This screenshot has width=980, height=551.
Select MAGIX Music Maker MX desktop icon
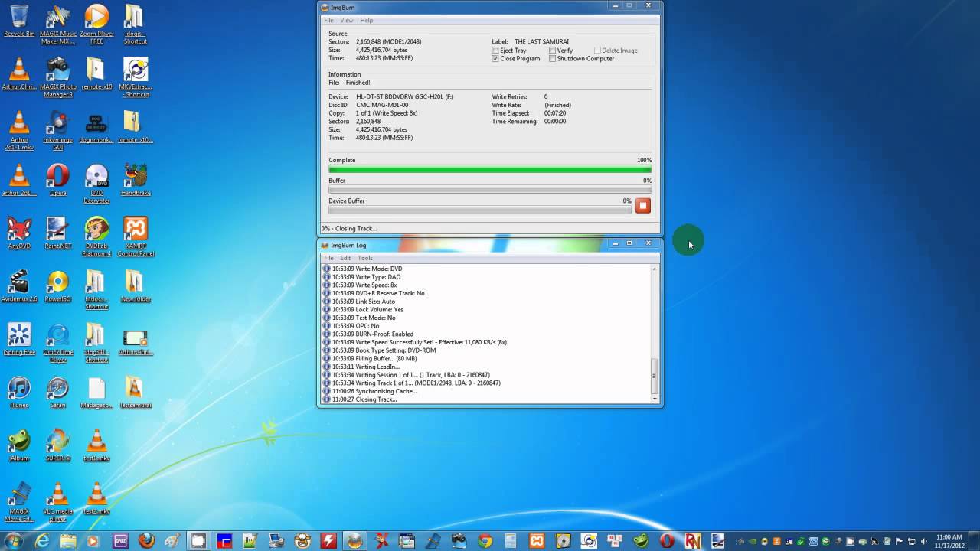[57, 24]
